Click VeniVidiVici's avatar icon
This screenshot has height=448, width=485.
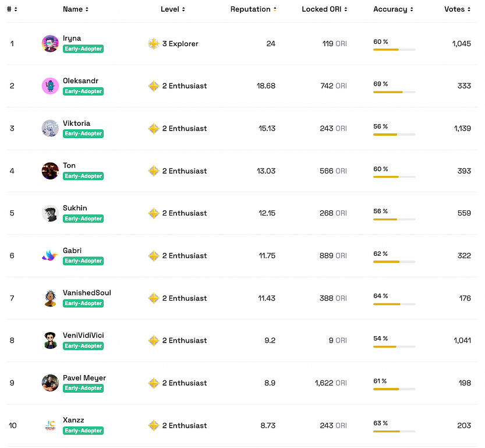50,340
